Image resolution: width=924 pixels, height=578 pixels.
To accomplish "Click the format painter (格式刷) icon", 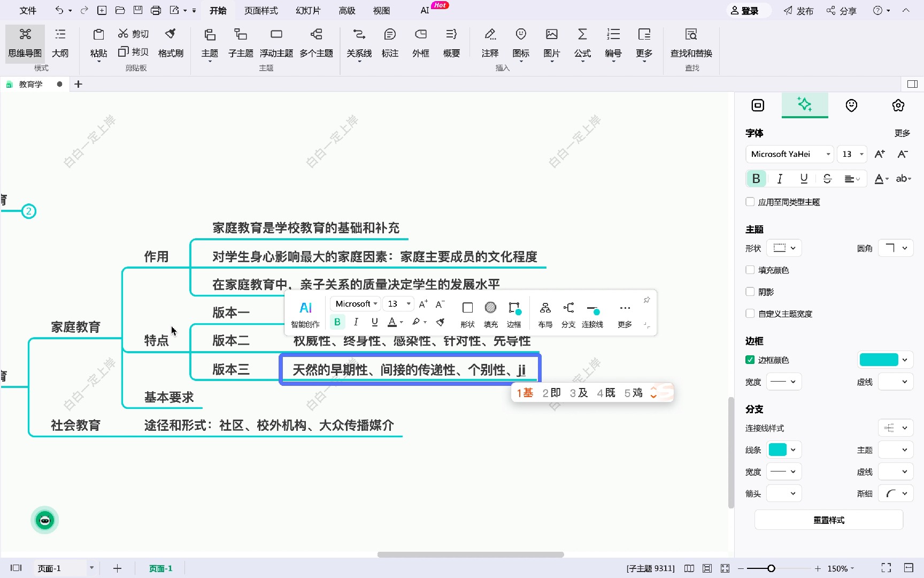I will [x=171, y=43].
